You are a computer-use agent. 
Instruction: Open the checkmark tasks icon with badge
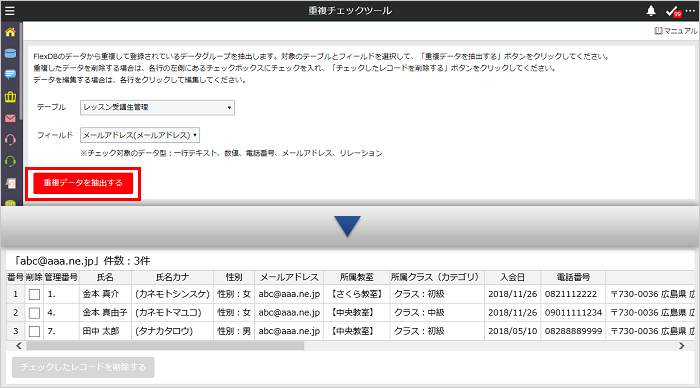pos(673,12)
